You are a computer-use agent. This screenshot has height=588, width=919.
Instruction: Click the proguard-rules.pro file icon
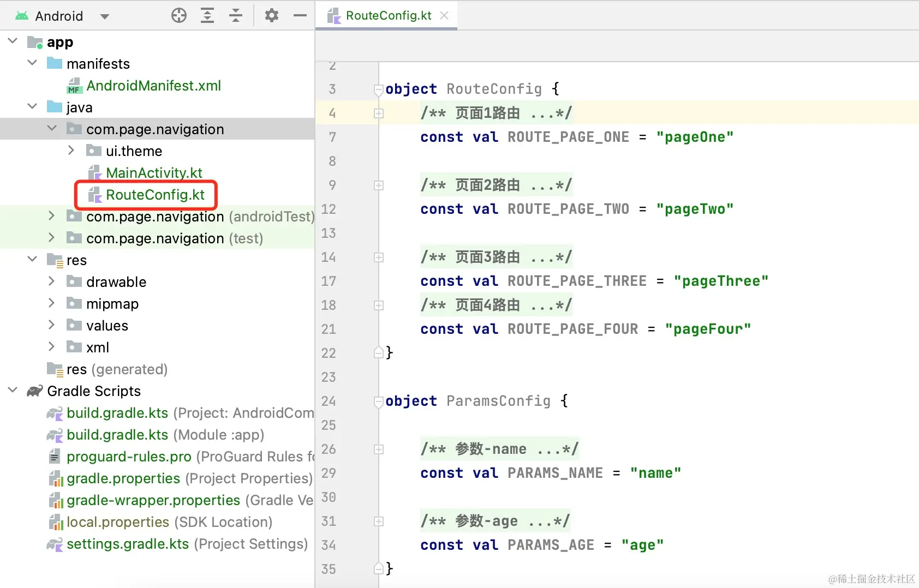click(x=55, y=457)
